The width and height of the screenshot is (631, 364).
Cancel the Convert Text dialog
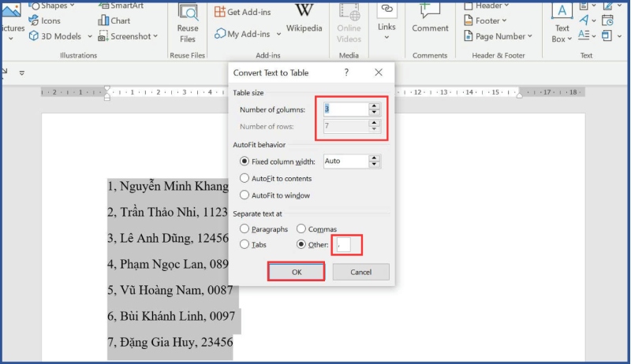pyautogui.click(x=360, y=272)
